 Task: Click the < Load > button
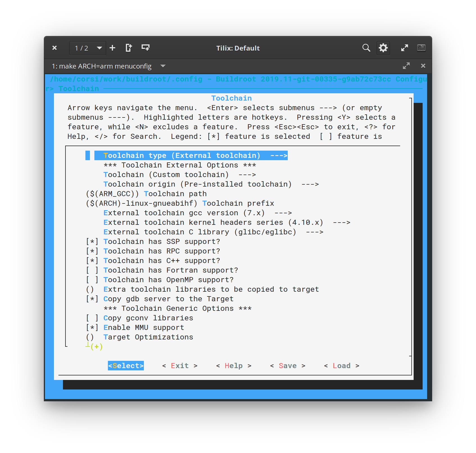[x=342, y=366]
